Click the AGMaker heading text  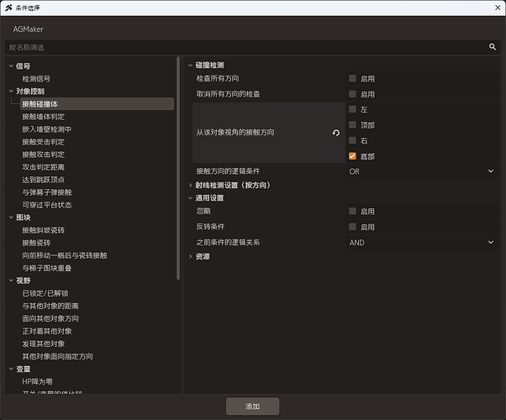(28, 29)
